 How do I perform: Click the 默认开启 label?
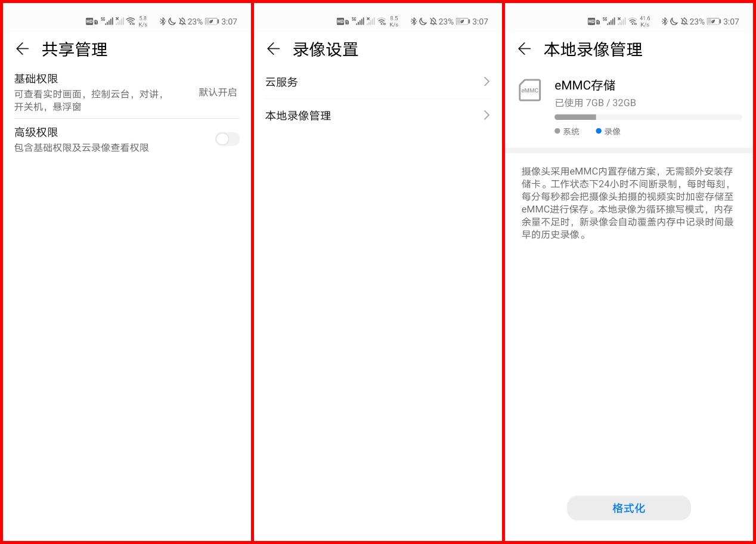point(218,92)
